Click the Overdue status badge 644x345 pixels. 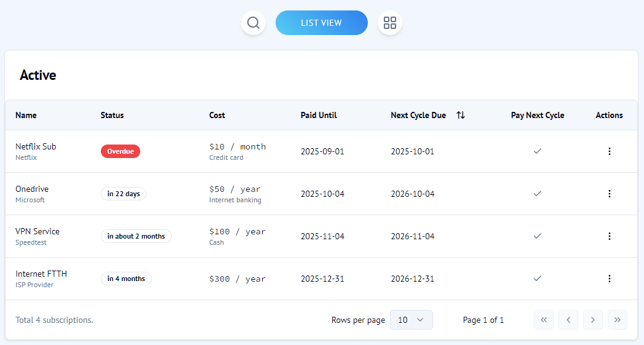pyautogui.click(x=121, y=151)
